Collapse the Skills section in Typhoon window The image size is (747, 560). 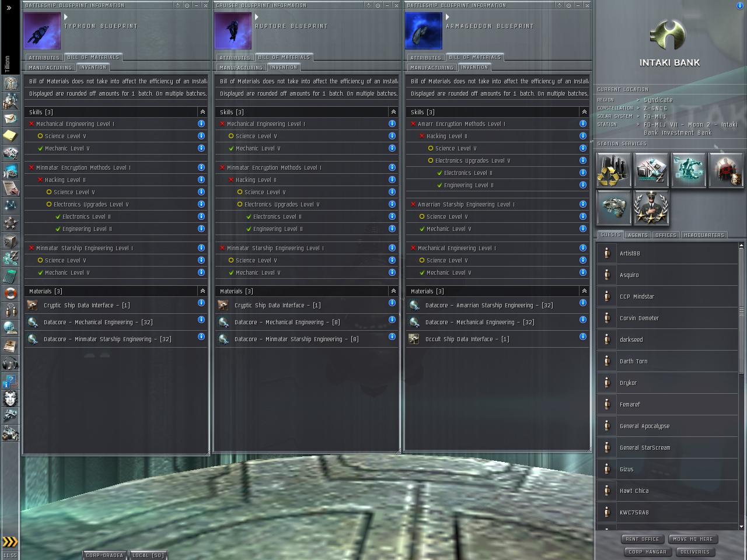(203, 112)
